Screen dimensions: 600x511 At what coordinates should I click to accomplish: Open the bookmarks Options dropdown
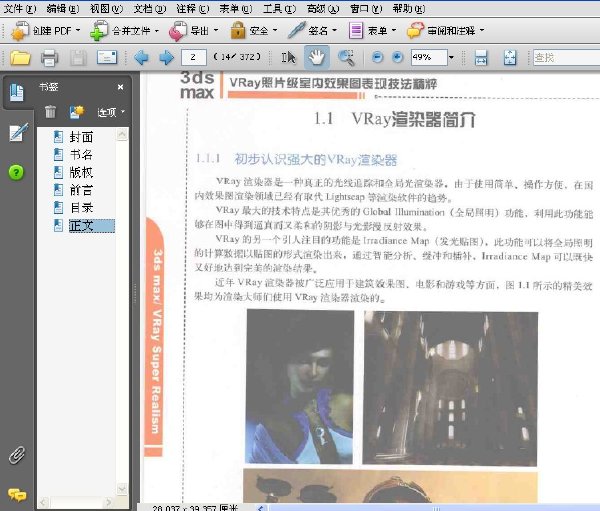(111, 112)
